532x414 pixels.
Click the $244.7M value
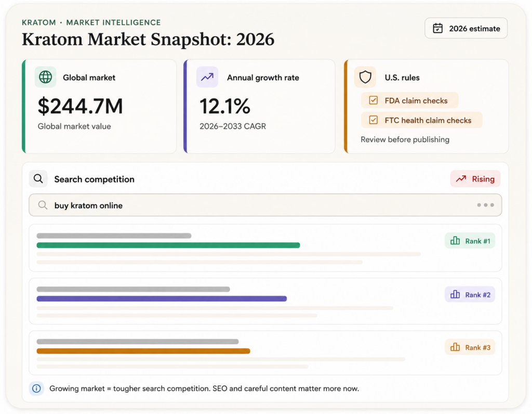pyautogui.click(x=80, y=106)
